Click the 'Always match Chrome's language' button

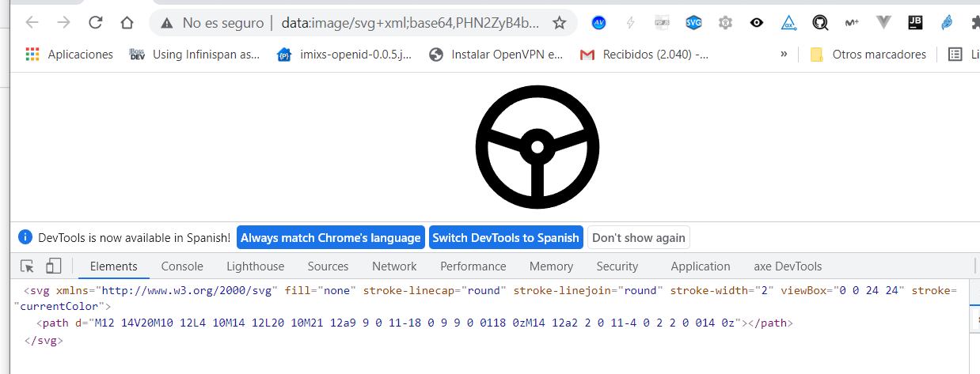pyautogui.click(x=330, y=237)
